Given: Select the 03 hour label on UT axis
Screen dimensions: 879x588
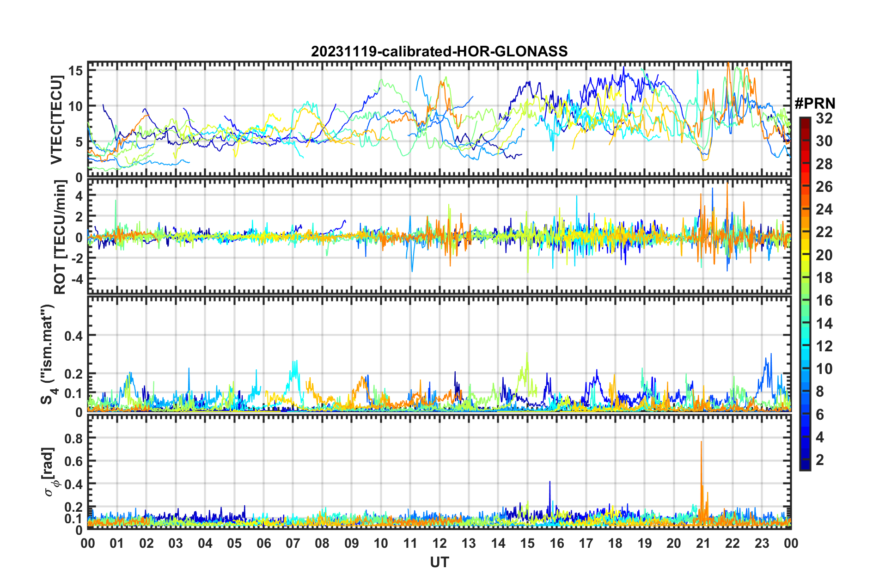Looking at the screenshot, I should pyautogui.click(x=176, y=543).
